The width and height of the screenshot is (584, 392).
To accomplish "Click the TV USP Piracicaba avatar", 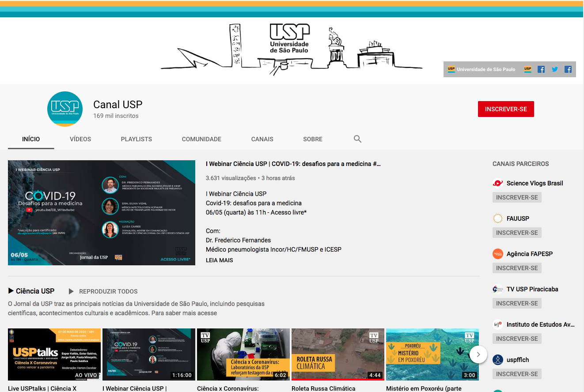I will pyautogui.click(x=498, y=289).
